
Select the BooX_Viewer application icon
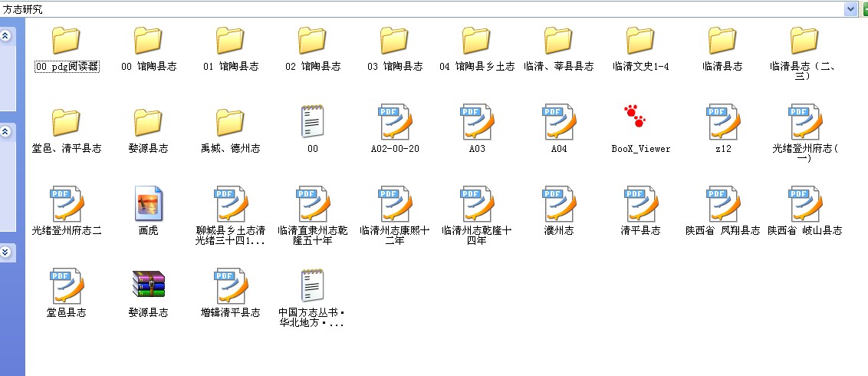[636, 117]
